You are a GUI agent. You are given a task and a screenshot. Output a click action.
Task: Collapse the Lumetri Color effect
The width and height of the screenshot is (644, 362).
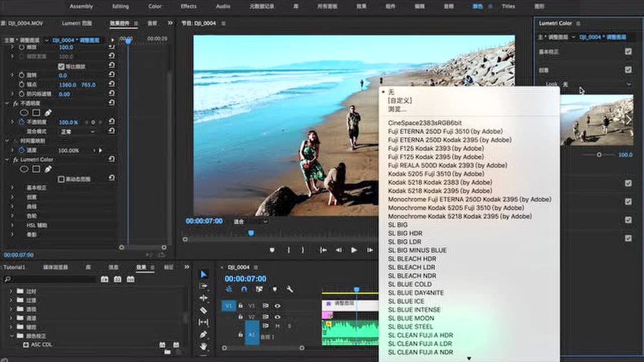pos(7,159)
